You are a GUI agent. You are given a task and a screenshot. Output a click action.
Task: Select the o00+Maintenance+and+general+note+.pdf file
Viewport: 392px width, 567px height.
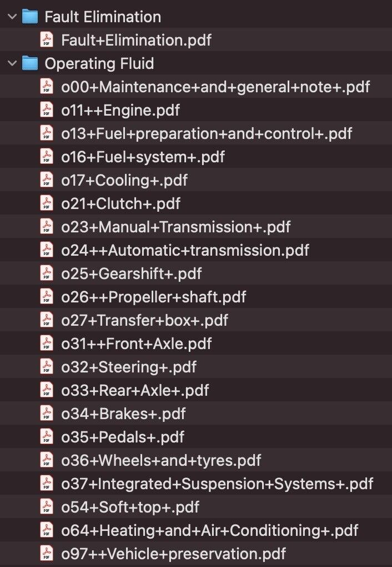coord(215,87)
